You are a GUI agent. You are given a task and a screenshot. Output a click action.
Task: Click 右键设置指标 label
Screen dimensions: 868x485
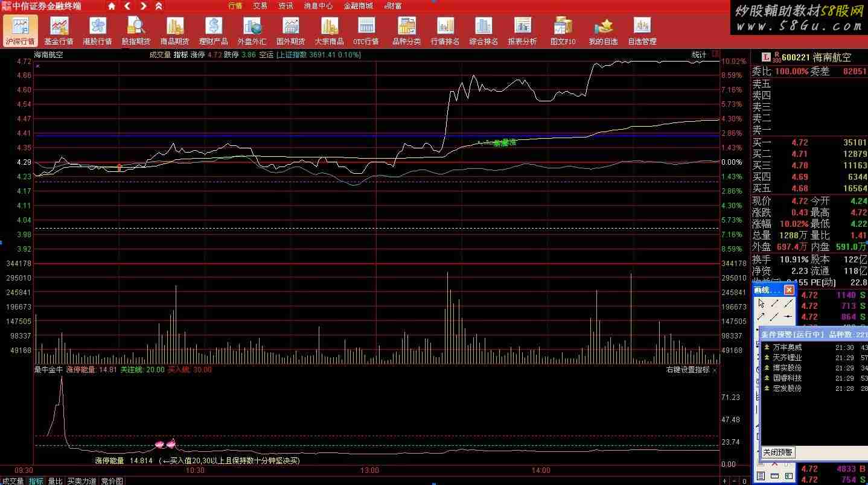click(x=688, y=370)
